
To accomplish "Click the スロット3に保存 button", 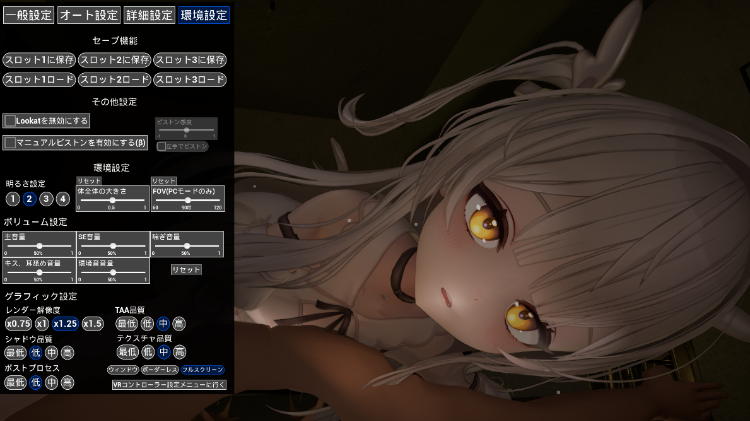I will [x=190, y=60].
